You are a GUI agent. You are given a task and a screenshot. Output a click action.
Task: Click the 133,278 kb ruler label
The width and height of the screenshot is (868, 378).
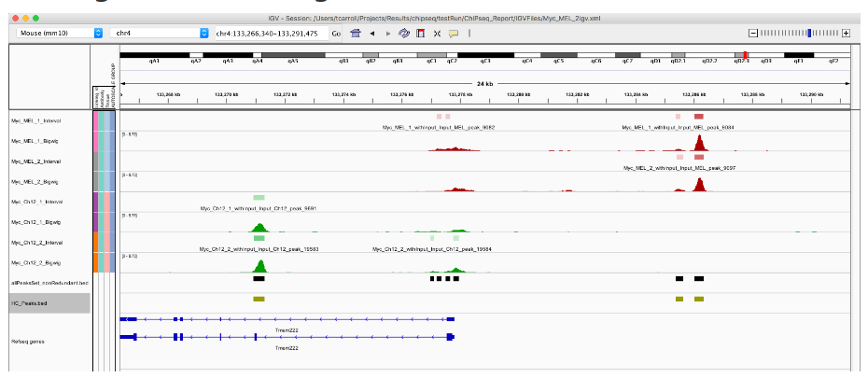click(459, 94)
